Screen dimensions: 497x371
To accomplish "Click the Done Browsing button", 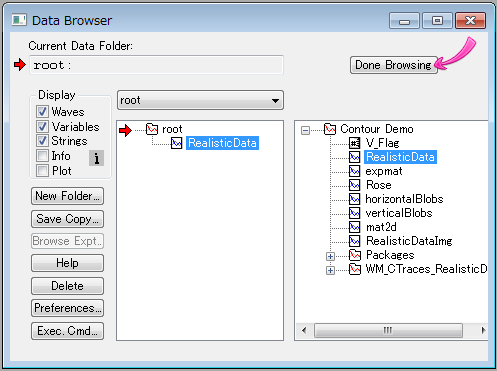I will pos(394,65).
